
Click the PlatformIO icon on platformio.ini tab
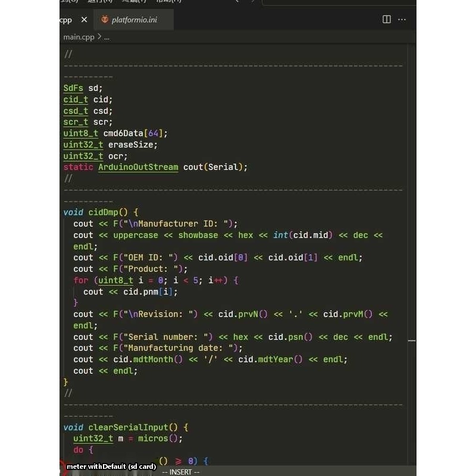pyautogui.click(x=105, y=20)
